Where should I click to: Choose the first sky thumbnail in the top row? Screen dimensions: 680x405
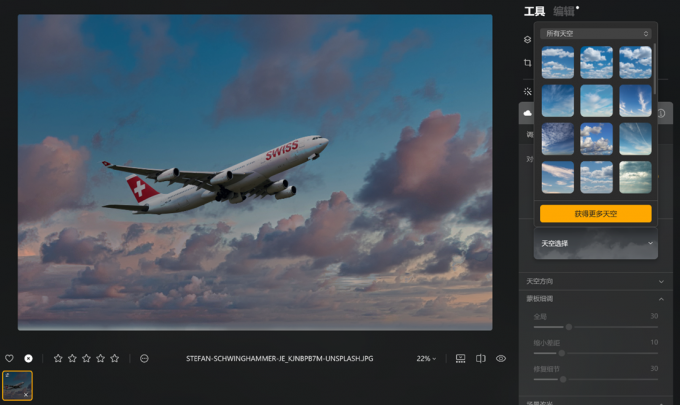[x=558, y=62]
